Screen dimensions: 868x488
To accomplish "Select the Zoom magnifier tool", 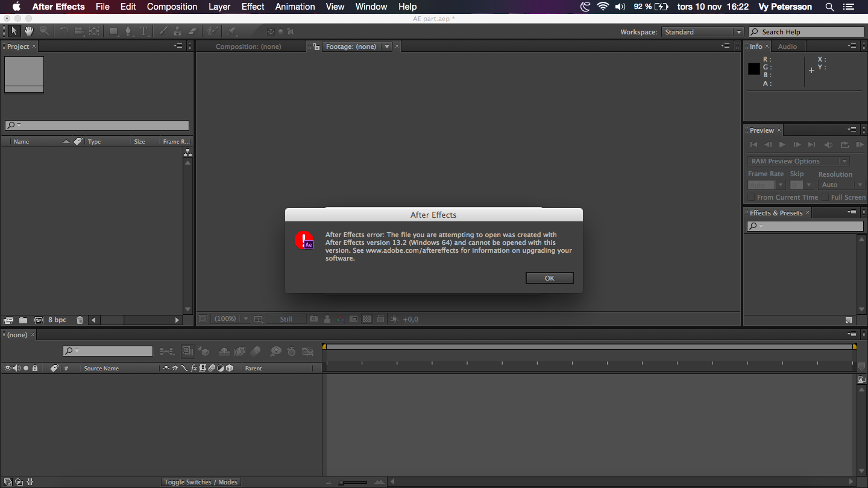I will point(44,31).
